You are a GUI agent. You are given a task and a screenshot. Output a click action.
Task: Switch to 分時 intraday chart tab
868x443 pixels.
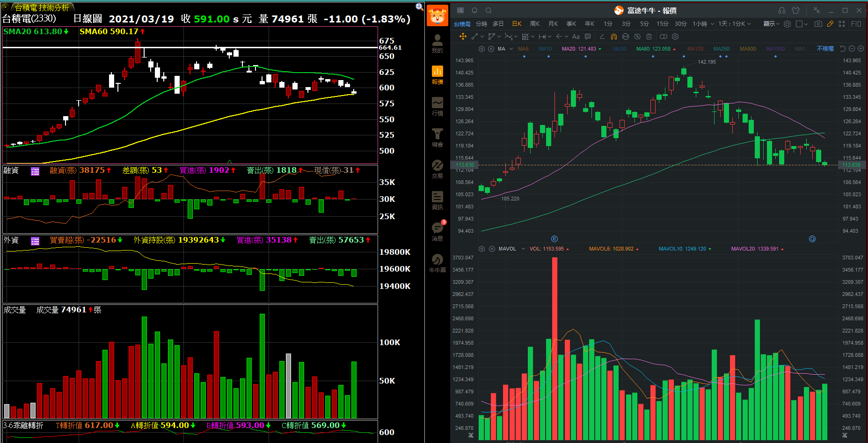[x=481, y=23]
